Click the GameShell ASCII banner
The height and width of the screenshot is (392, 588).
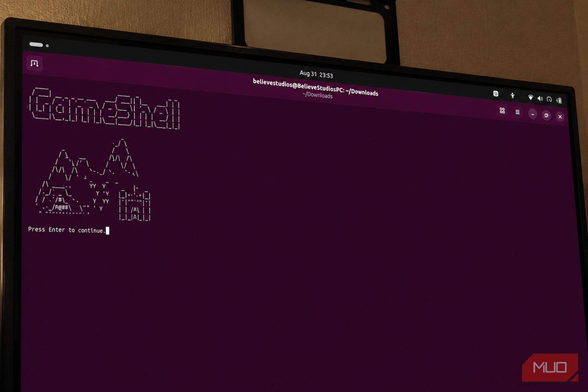click(104, 109)
